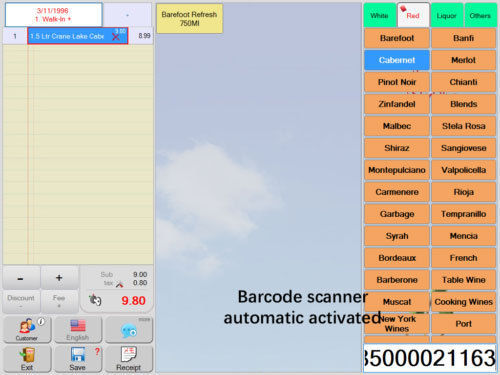Select the Table Wine category
Screen dimensions: 500x375
coord(464,280)
